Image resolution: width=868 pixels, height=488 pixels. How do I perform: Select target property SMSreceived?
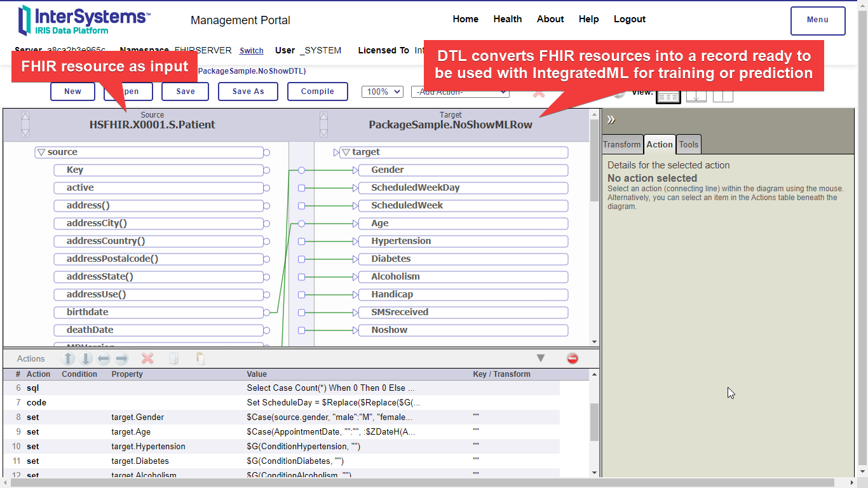click(x=463, y=312)
